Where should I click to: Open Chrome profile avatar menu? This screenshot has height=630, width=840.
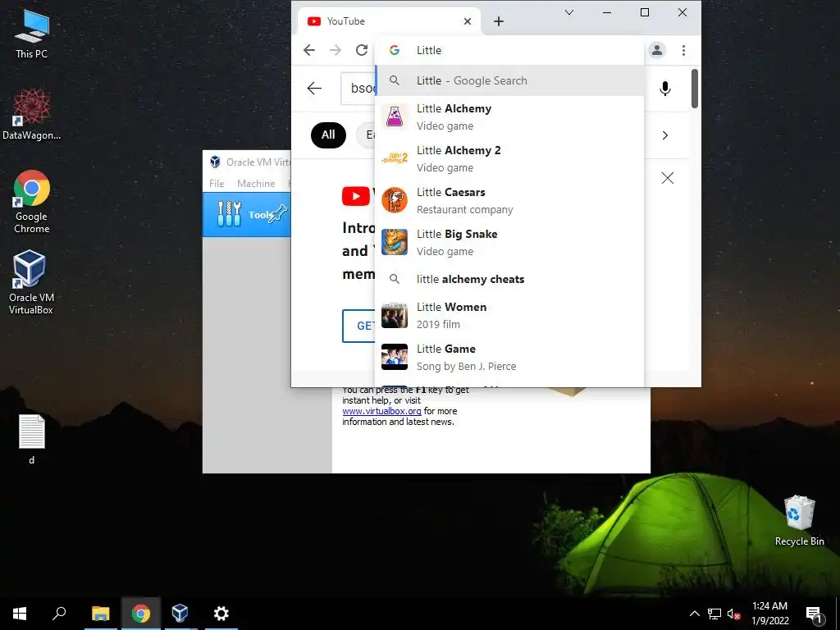657,50
